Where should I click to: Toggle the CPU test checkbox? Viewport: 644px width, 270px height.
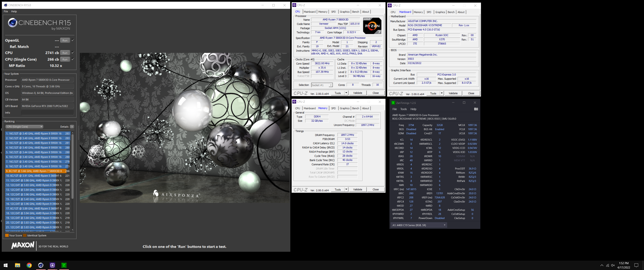point(73,53)
